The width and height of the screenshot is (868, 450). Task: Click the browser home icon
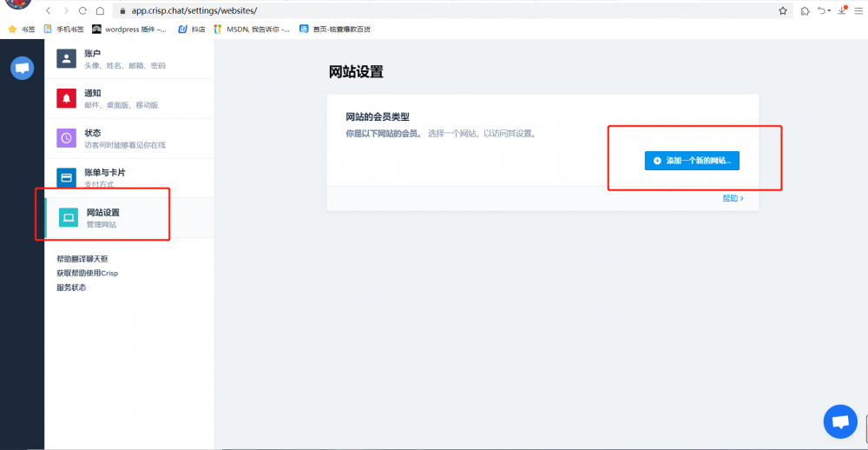click(x=100, y=10)
